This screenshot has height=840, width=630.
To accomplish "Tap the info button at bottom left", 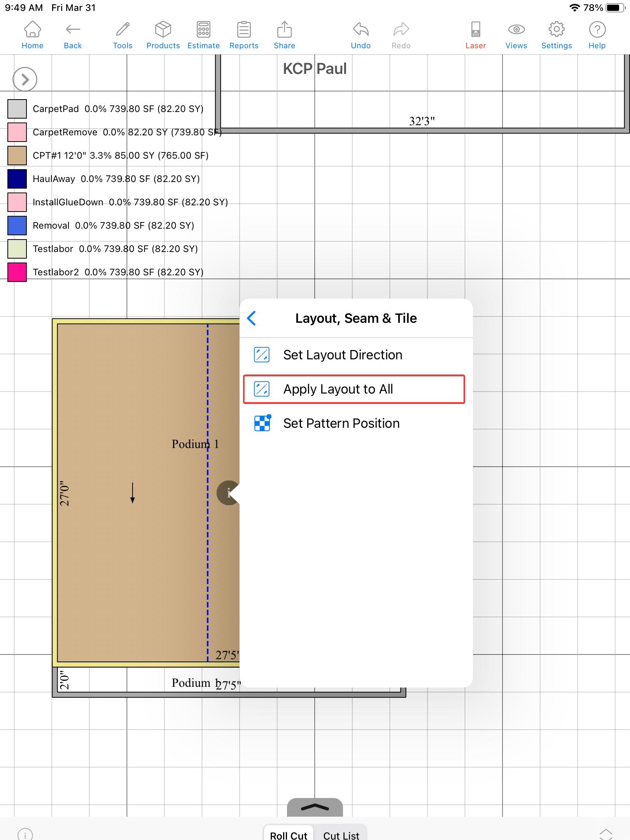I will (x=25, y=835).
